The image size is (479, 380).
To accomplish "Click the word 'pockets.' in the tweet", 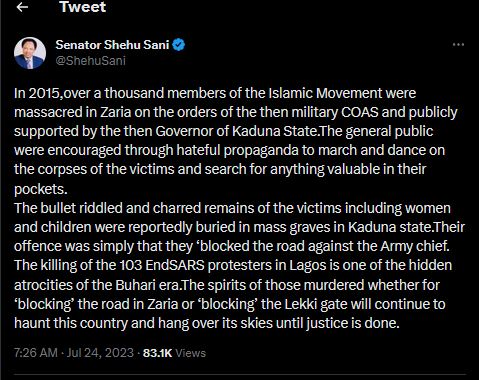I will click(41, 189).
